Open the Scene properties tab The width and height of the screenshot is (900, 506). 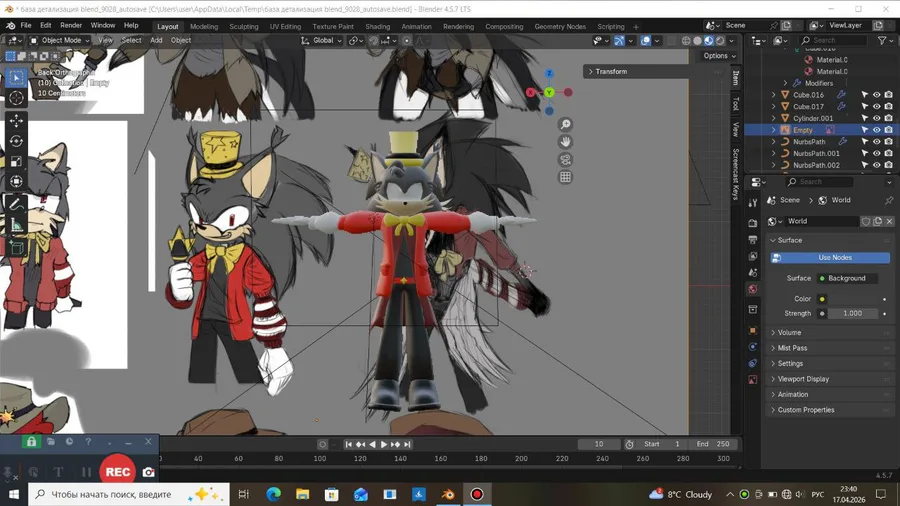point(752,273)
